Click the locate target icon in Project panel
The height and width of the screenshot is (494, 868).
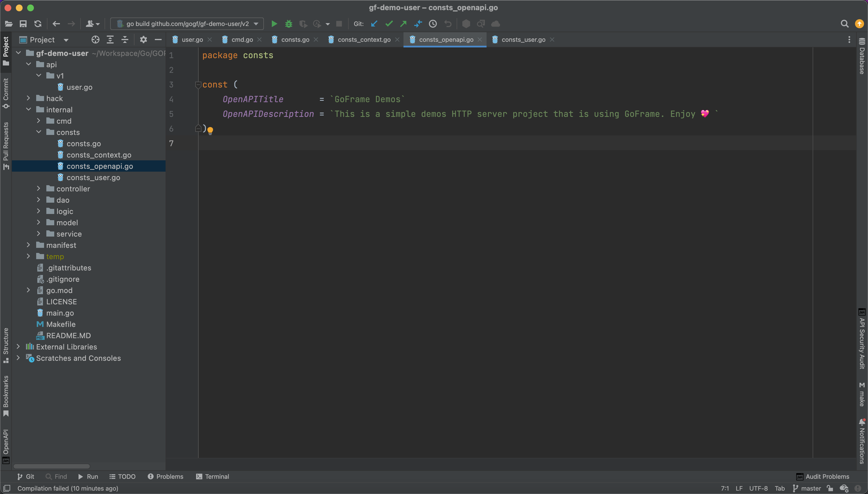(x=96, y=40)
